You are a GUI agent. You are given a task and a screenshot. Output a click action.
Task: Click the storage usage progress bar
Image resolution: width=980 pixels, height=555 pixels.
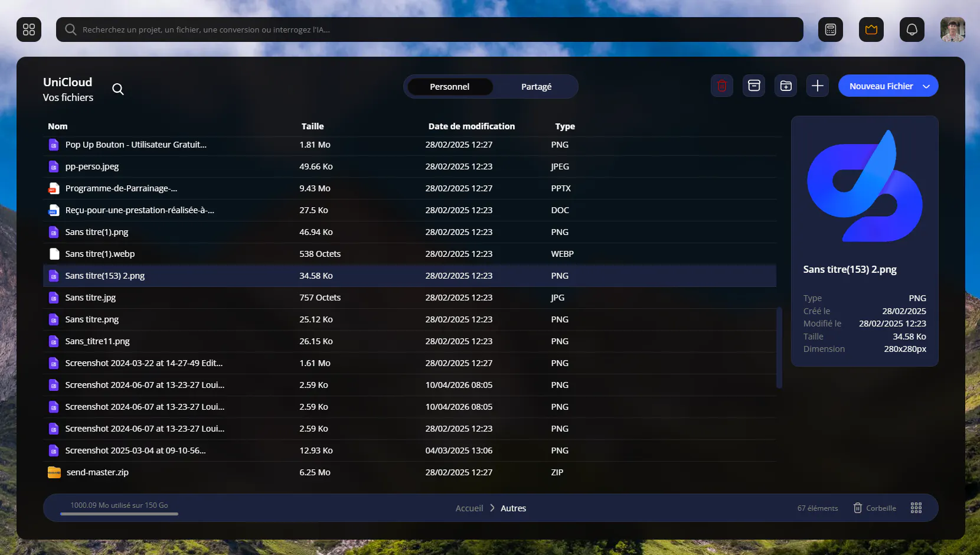119,514
